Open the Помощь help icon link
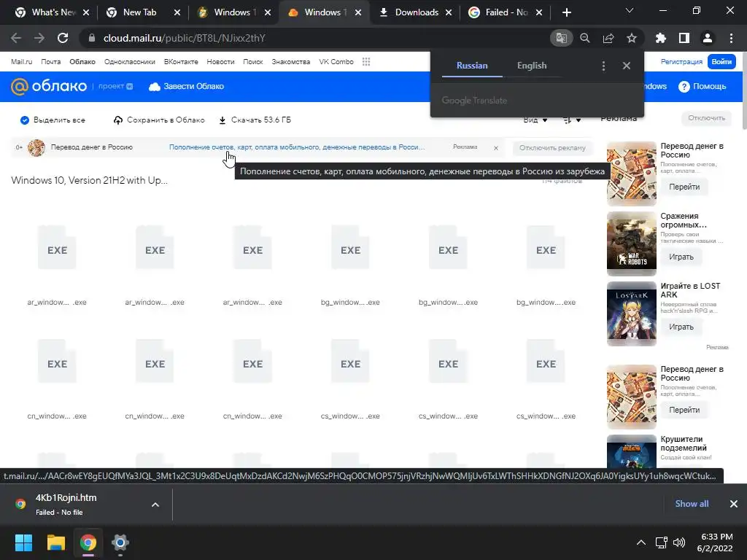Screen dimensions: 747x560 [x=703, y=86]
